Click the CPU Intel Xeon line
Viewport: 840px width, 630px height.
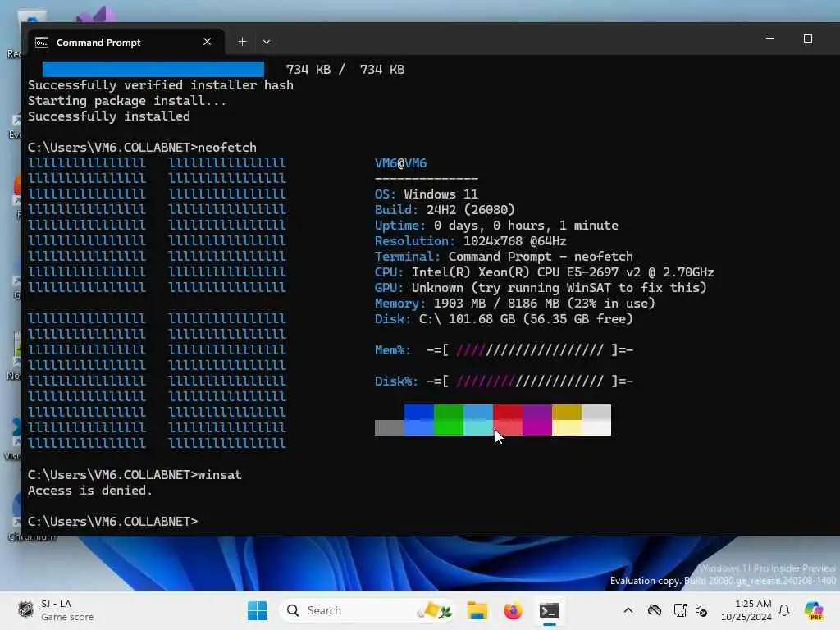[545, 272]
